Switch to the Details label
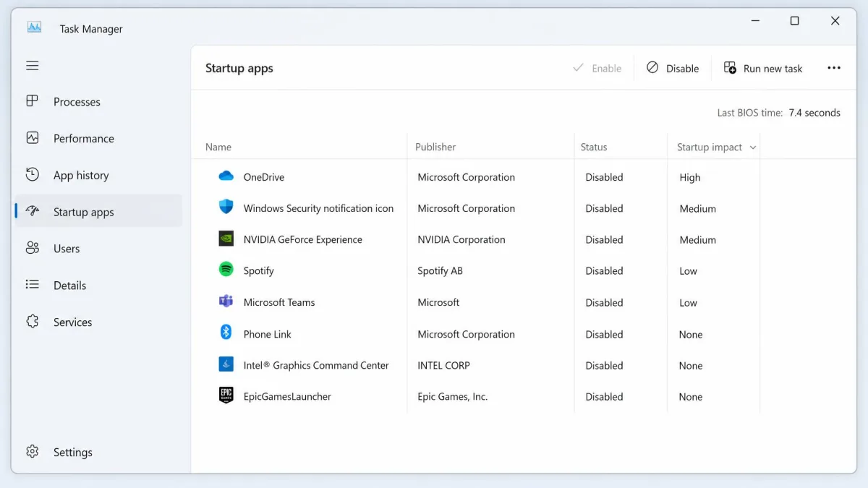Viewport: 868px width, 488px height. (x=69, y=286)
